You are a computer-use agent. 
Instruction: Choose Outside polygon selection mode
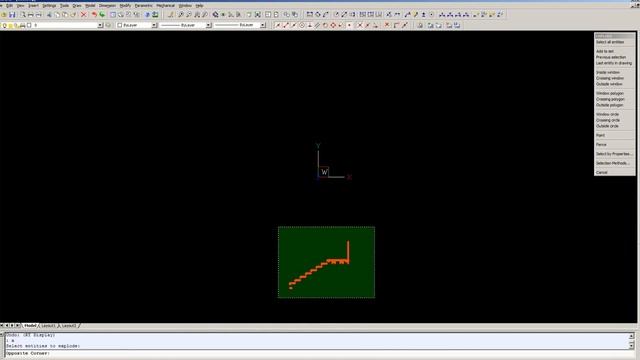pyautogui.click(x=609, y=105)
